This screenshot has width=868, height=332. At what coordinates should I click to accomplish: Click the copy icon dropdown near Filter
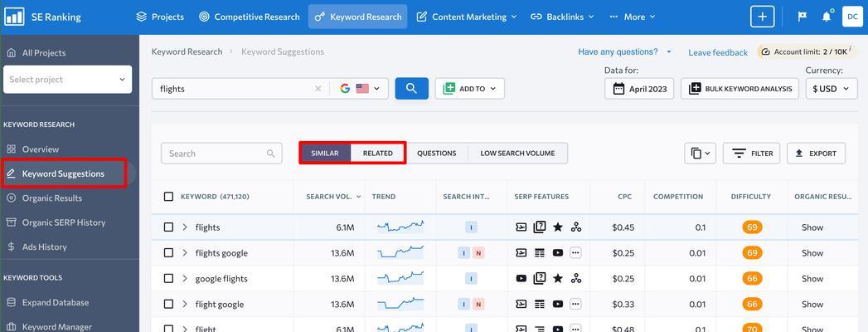701,154
